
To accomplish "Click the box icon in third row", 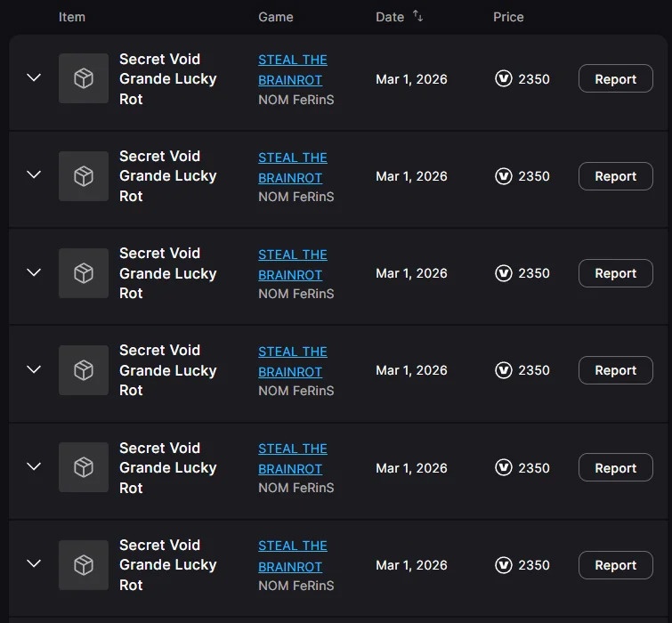I will (x=84, y=273).
